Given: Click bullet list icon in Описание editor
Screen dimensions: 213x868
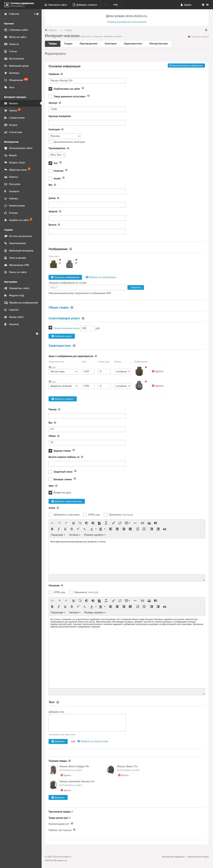Looking at the screenshot, I should (x=144, y=607).
